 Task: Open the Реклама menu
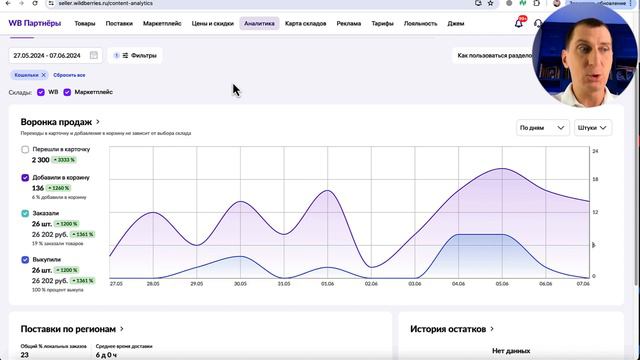click(349, 24)
